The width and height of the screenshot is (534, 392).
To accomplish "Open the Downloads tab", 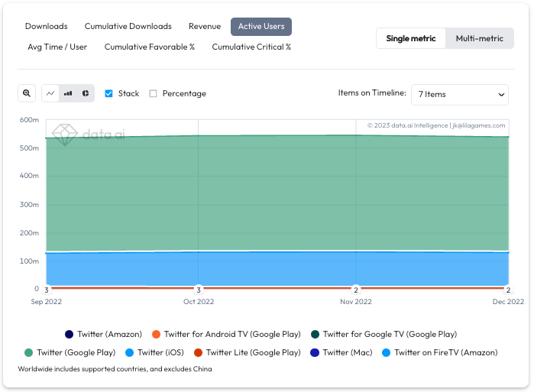I will pyautogui.click(x=47, y=26).
